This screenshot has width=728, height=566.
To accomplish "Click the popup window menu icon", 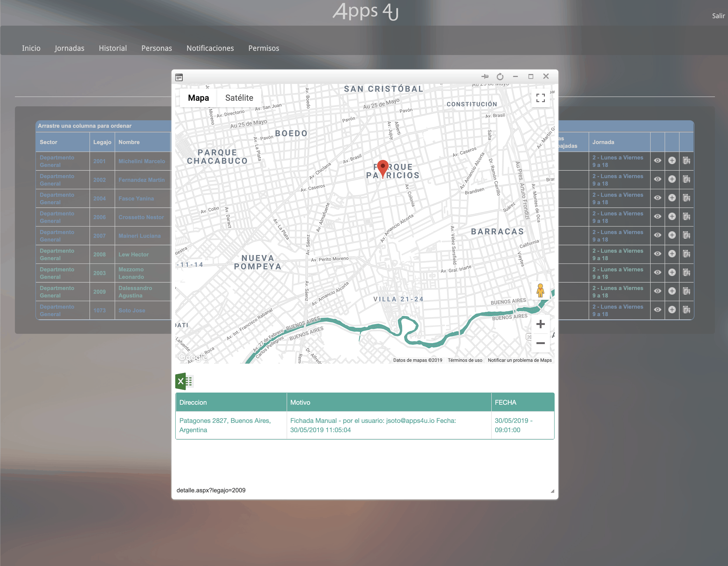I will point(179,77).
